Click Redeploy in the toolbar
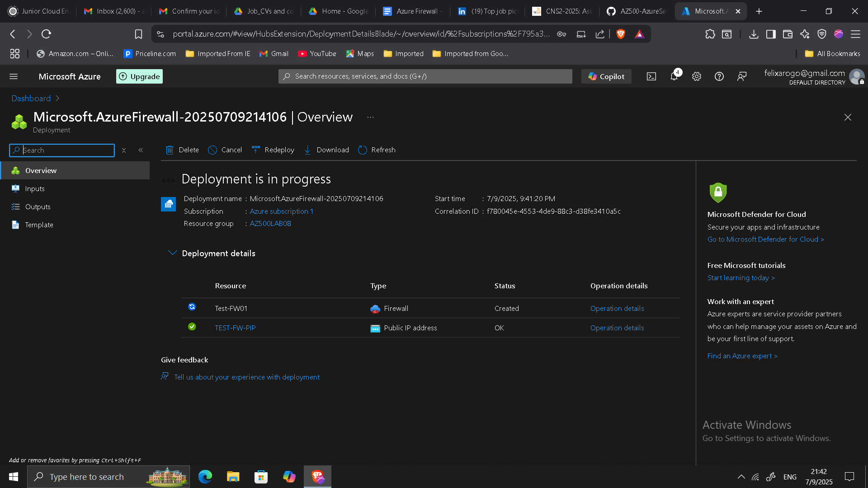The image size is (868, 488). (273, 150)
